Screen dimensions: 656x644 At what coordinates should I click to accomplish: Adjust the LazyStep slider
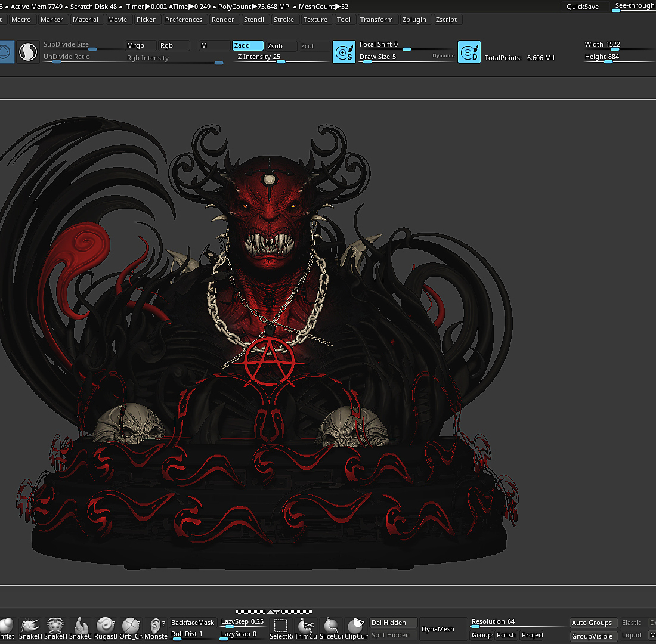[x=242, y=623]
